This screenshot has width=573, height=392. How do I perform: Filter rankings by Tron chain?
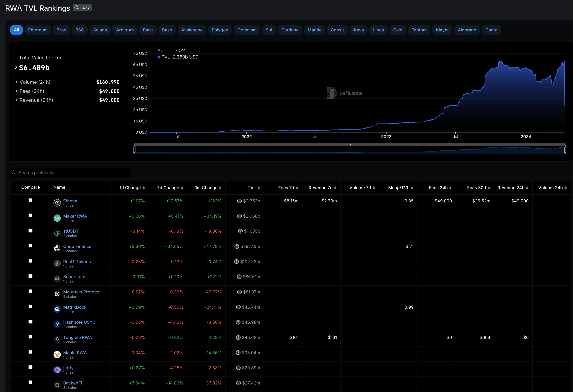61,30
